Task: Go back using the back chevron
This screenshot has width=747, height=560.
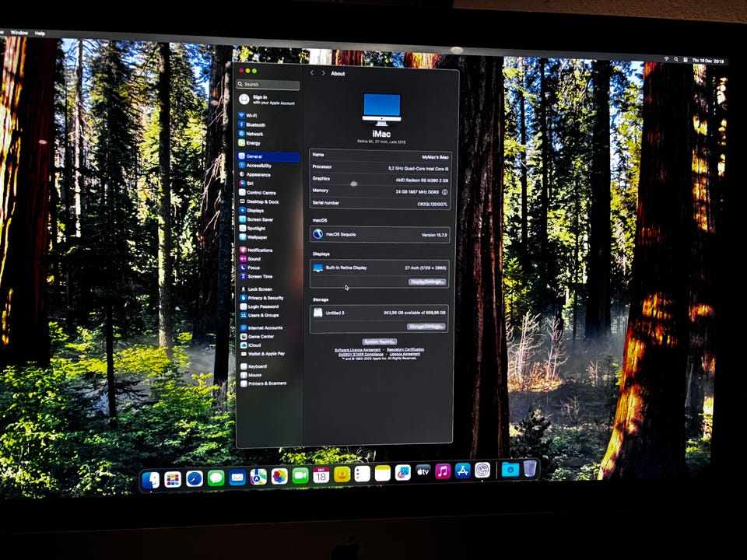Action: point(312,73)
